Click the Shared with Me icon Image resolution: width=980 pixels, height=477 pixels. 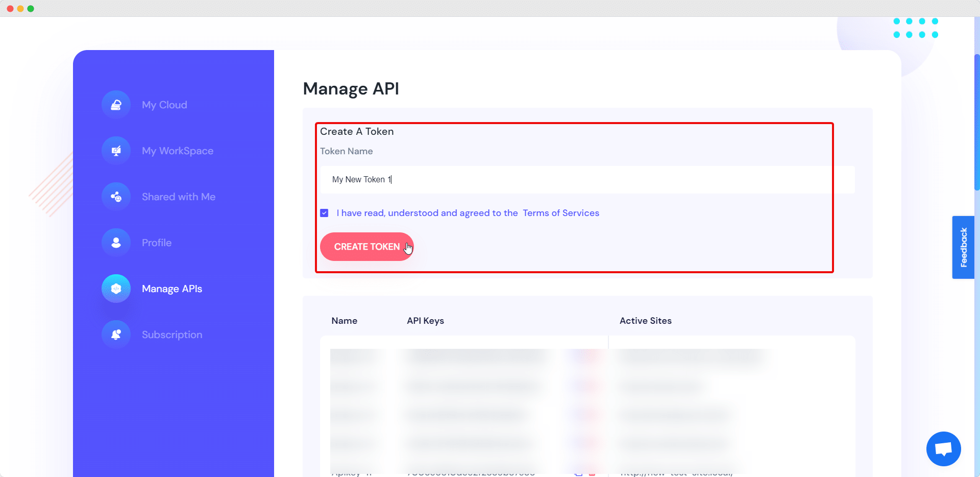coord(116,197)
